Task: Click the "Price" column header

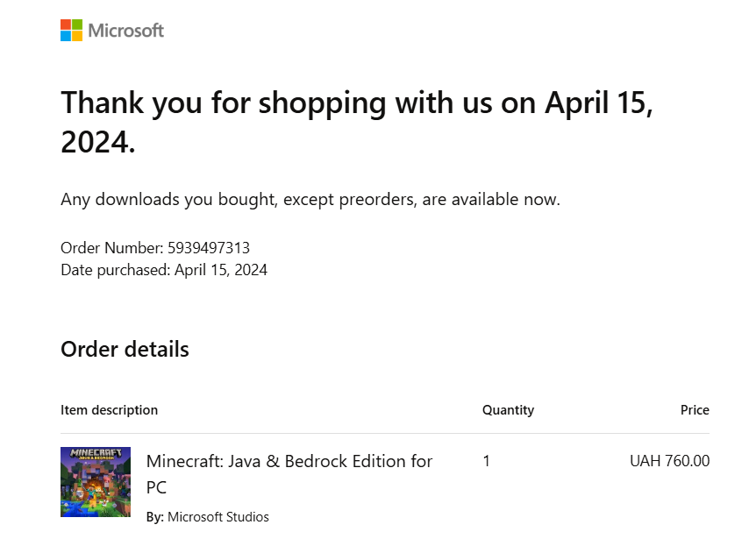Action: (695, 410)
